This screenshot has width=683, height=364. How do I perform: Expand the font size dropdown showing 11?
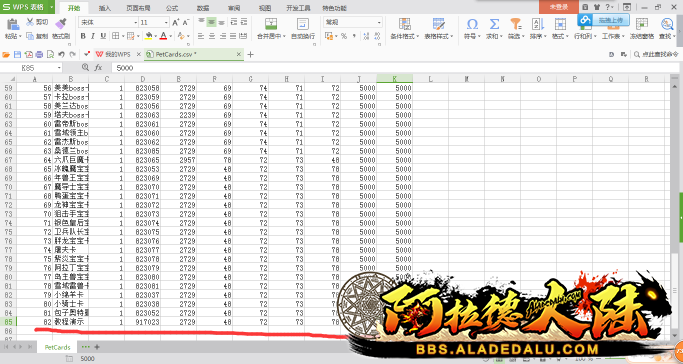(154, 22)
